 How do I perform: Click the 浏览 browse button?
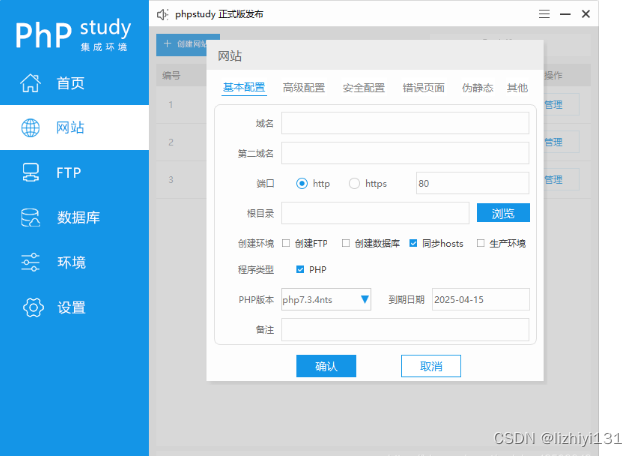tap(503, 213)
